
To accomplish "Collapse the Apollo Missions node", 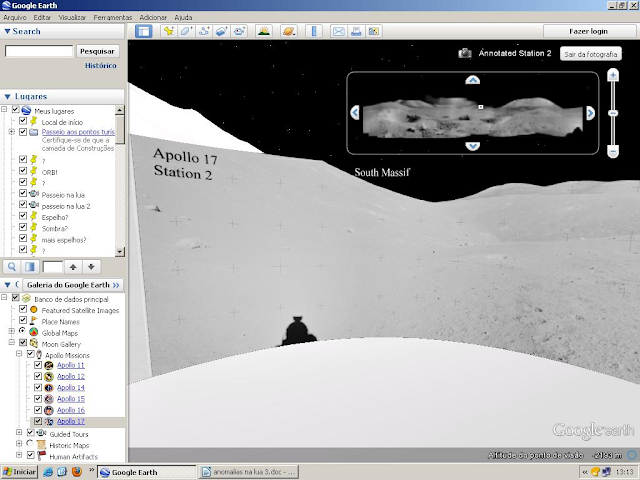I will pyautogui.click(x=19, y=353).
